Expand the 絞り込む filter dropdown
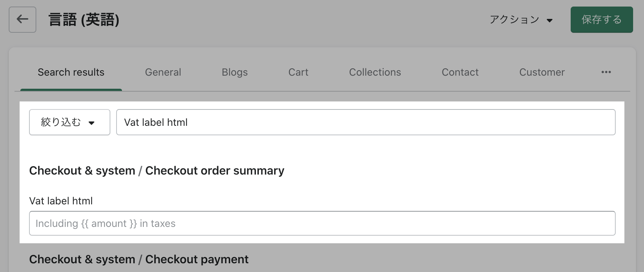This screenshot has width=644, height=272. coord(69,122)
